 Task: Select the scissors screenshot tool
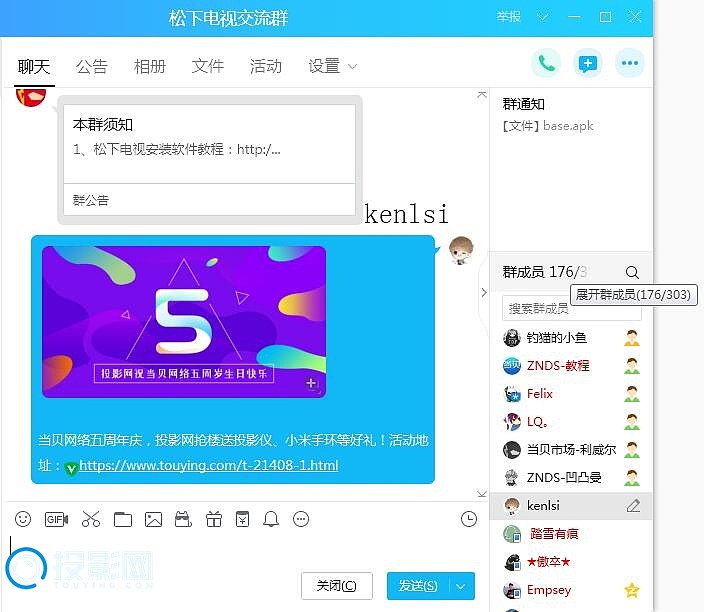click(91, 519)
